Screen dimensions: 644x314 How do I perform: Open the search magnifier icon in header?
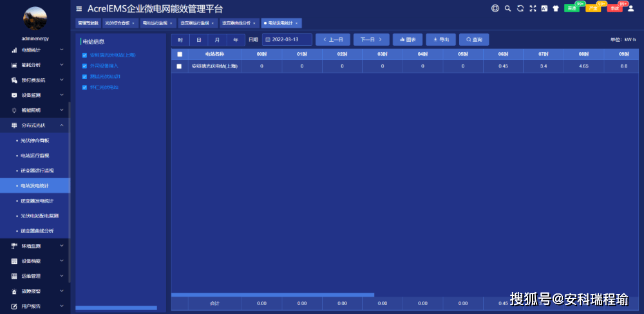click(507, 8)
